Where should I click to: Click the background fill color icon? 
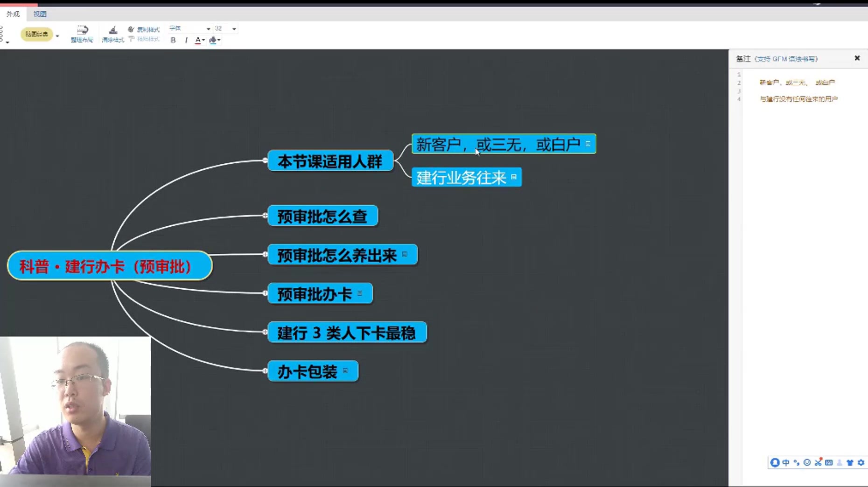point(213,40)
